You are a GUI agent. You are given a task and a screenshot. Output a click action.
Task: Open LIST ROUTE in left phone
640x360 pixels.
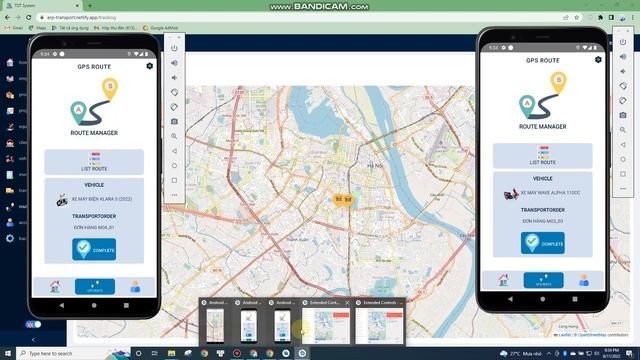pos(94,162)
